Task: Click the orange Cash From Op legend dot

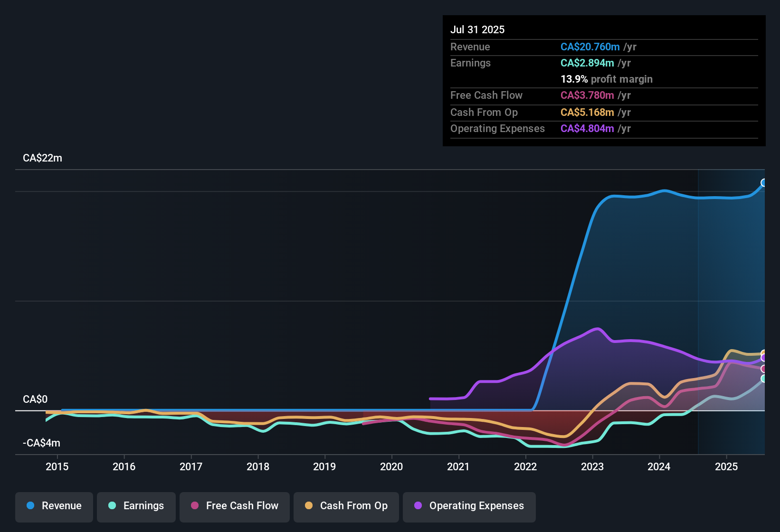Action: coord(309,506)
